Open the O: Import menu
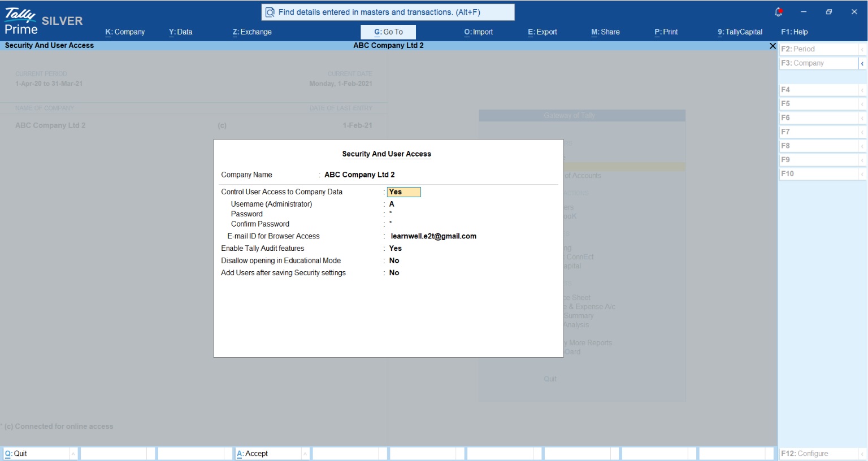 tap(479, 32)
